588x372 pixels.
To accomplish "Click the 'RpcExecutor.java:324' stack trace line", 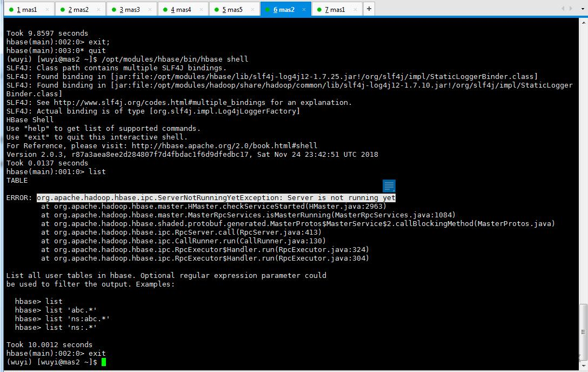I will pos(205,249).
